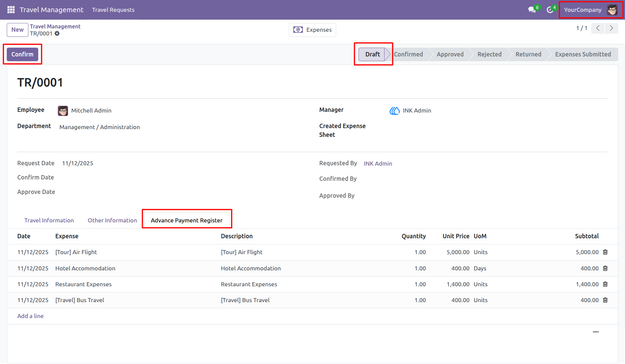
Task: Delete the Air Flight expense line
Action: (605, 252)
